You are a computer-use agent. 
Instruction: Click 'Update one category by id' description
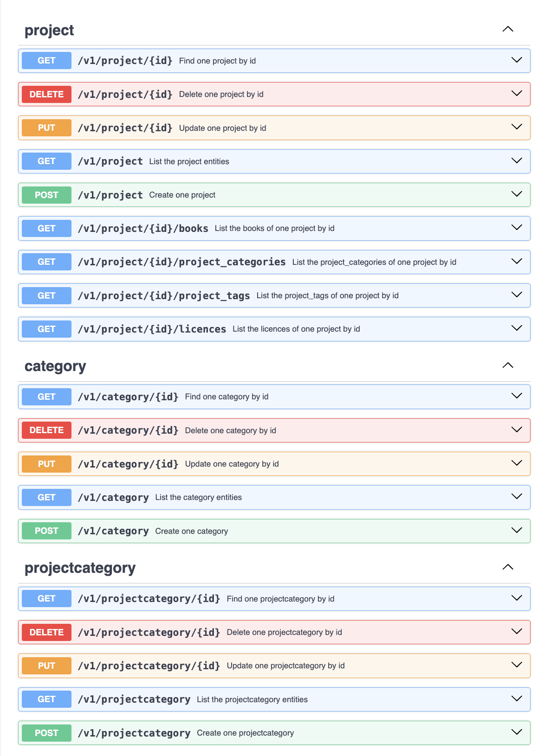pyautogui.click(x=232, y=464)
